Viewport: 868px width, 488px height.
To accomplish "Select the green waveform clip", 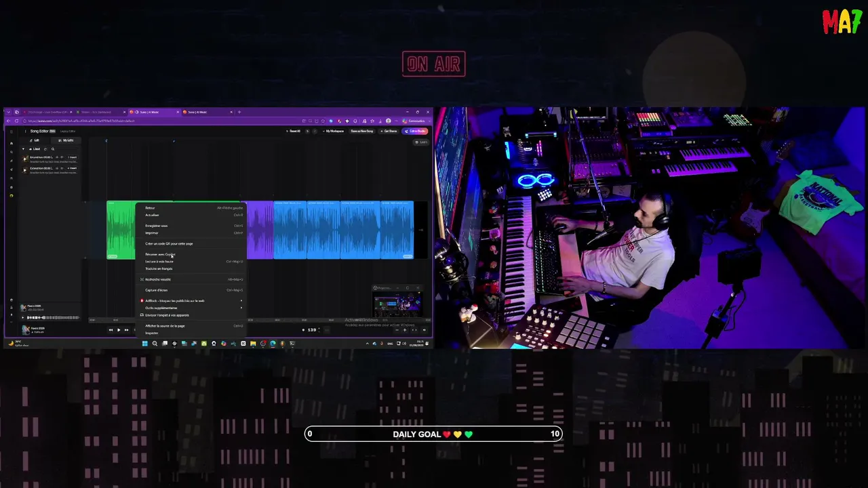I will coord(121,230).
